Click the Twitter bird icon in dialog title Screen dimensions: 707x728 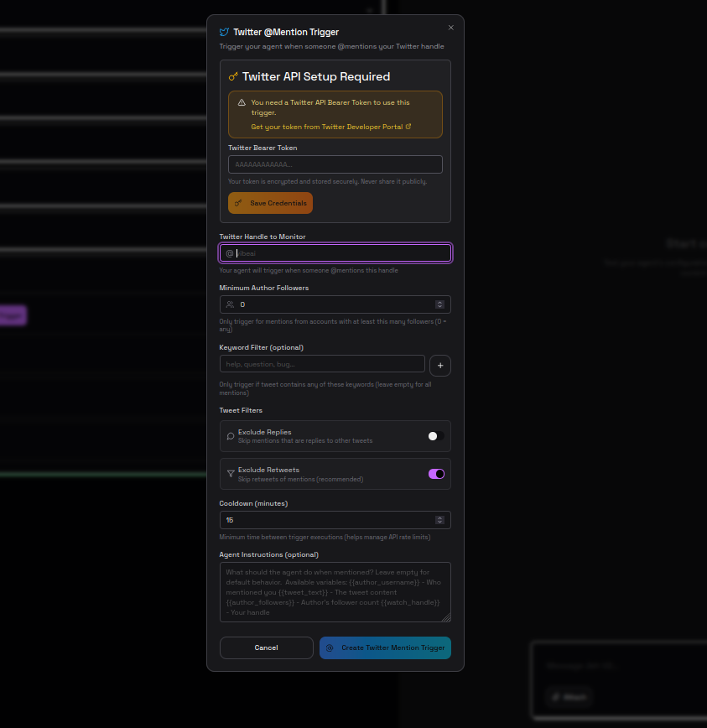click(224, 32)
